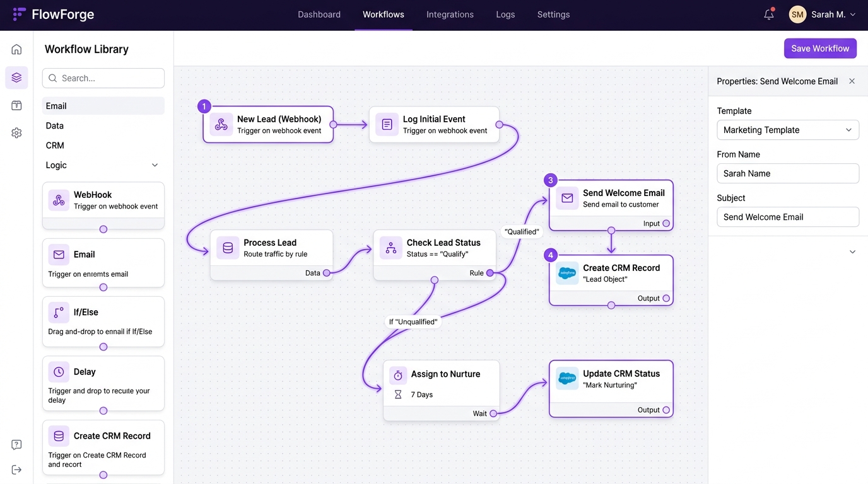Click the Salesforce icon on Create CRM Record node
The height and width of the screenshot is (484, 868).
(x=567, y=273)
